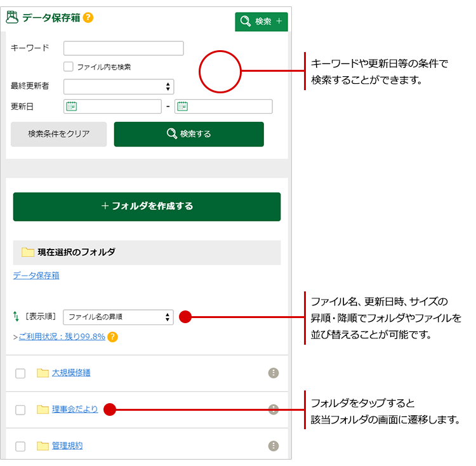Click the help icon next to ご利用状況
Image resolution: width=476 pixels, height=466 pixels.
112,337
